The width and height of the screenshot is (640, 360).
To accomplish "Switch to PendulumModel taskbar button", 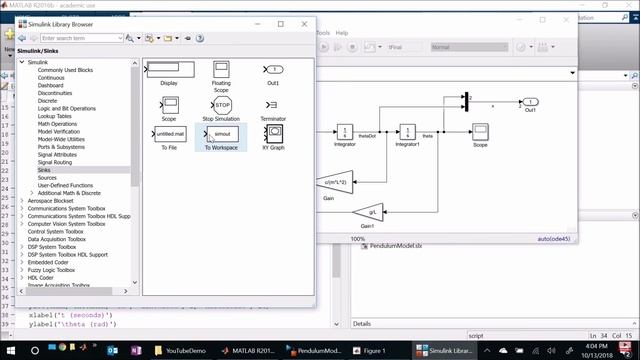I will click(314, 351).
